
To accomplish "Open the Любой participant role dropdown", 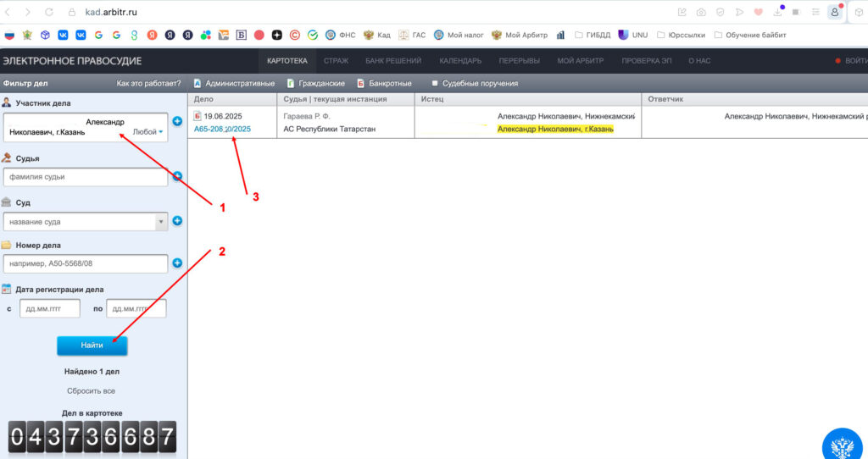I will 147,131.
